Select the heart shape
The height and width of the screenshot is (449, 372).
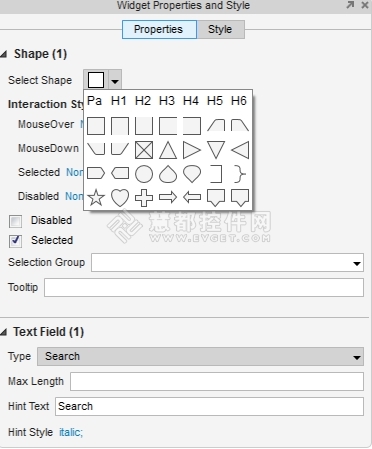coord(120,198)
